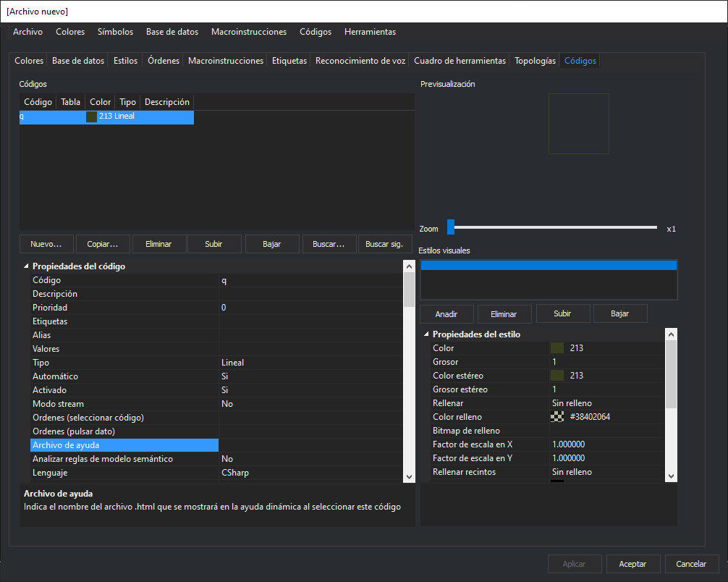This screenshot has width=728, height=582.
Task: Click the Buscar sig. button
Action: [x=384, y=244]
